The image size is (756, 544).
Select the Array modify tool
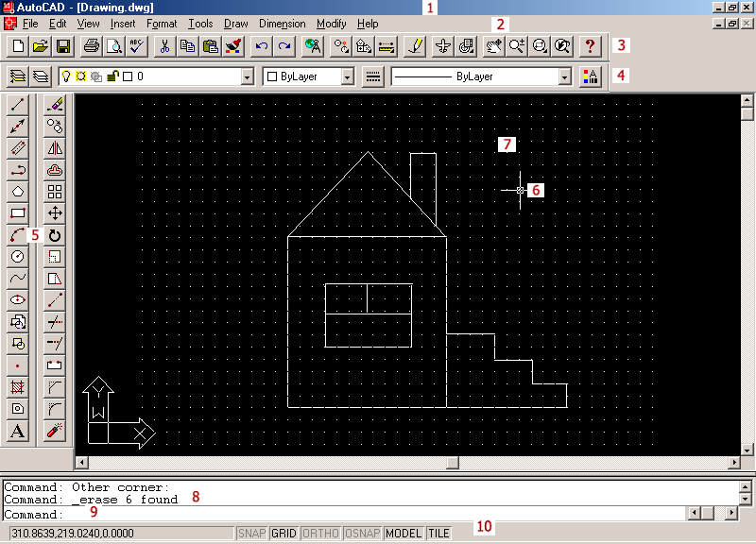(x=55, y=192)
